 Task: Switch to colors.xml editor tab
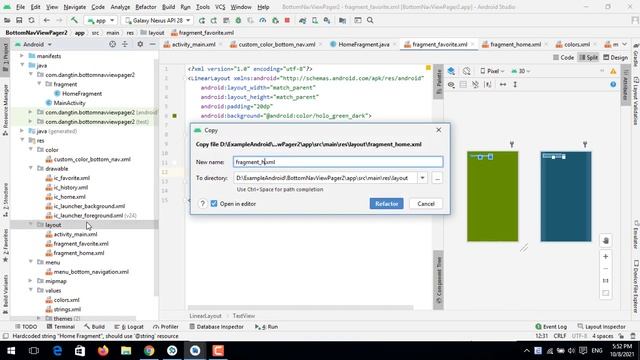click(x=577, y=44)
